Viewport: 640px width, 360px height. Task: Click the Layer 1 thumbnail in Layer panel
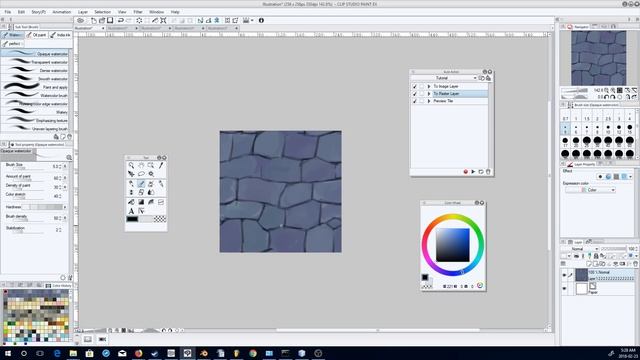(x=581, y=275)
